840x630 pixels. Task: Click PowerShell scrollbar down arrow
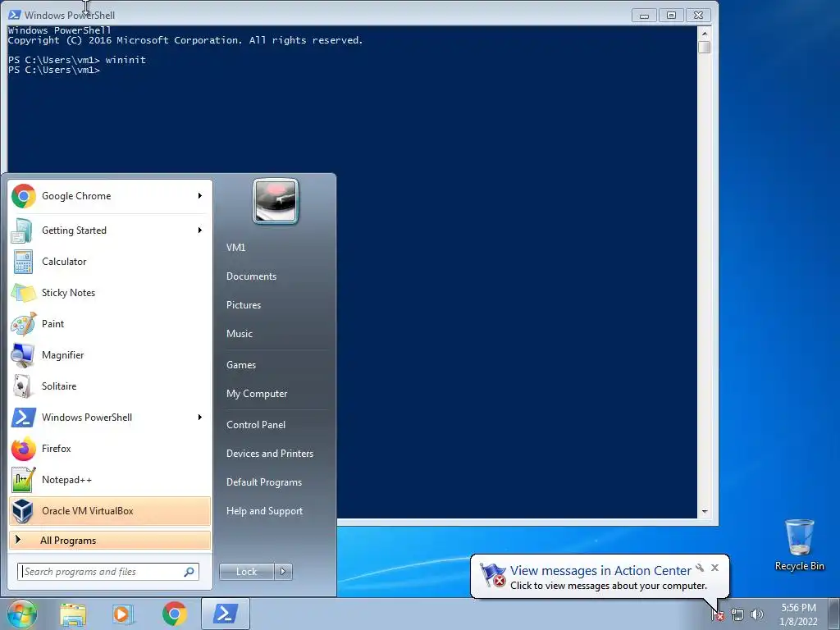tap(705, 512)
